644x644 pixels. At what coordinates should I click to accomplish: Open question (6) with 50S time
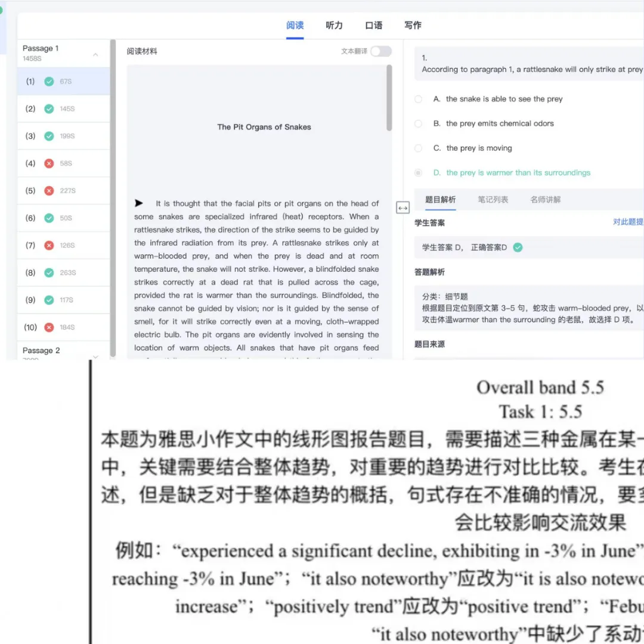[64, 218]
